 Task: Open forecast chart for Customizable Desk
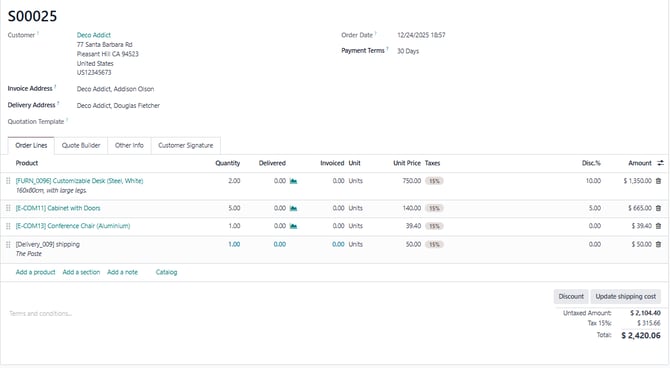[293, 181]
